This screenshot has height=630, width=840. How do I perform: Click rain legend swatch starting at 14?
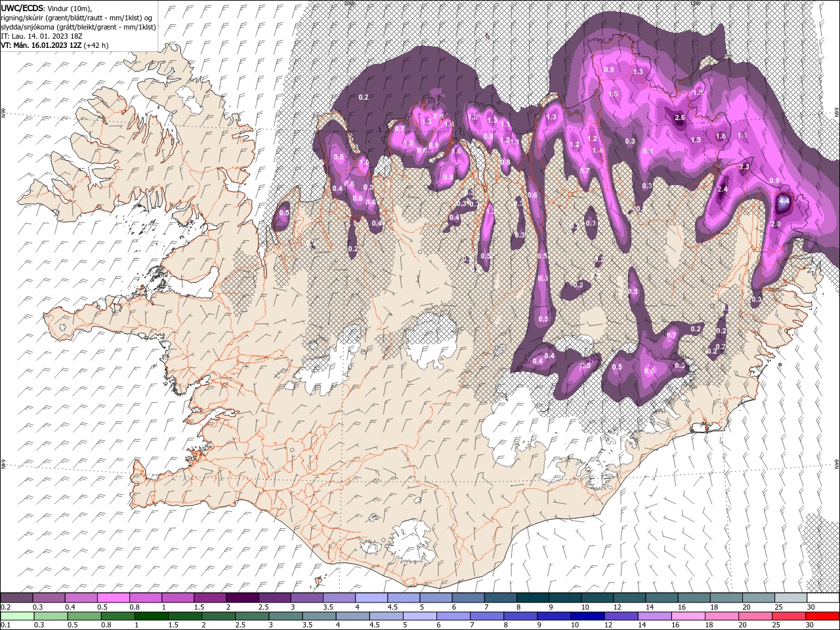coord(654,616)
